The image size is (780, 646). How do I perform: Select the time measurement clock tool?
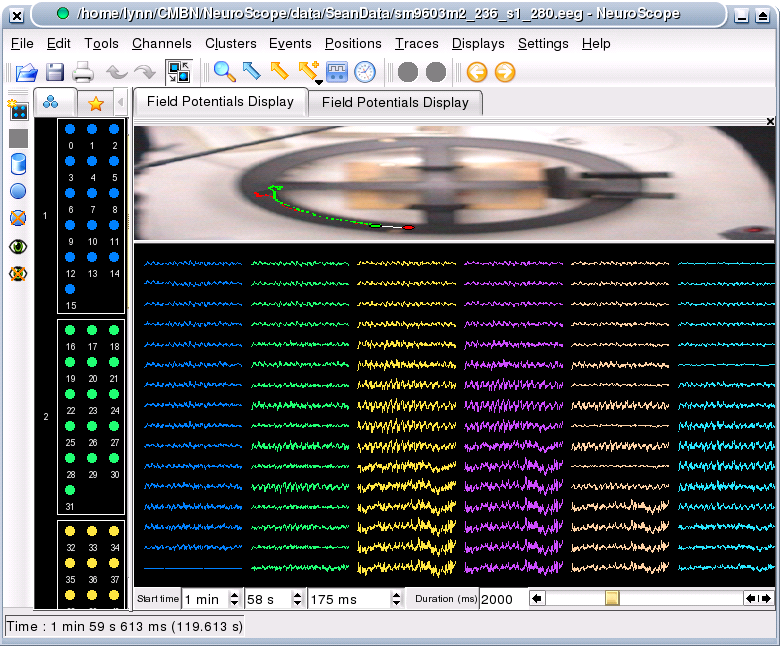point(365,72)
